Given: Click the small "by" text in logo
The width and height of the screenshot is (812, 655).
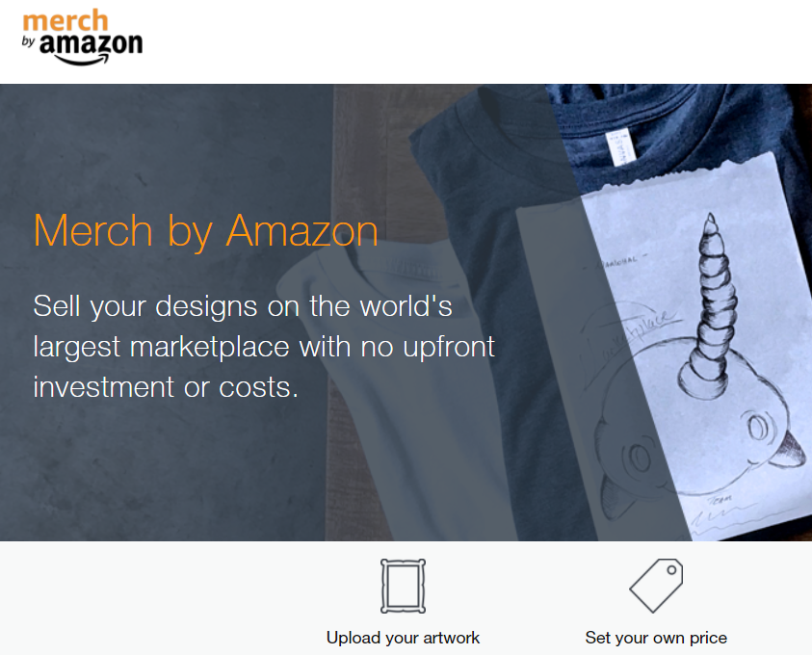Looking at the screenshot, I should coord(28,41).
